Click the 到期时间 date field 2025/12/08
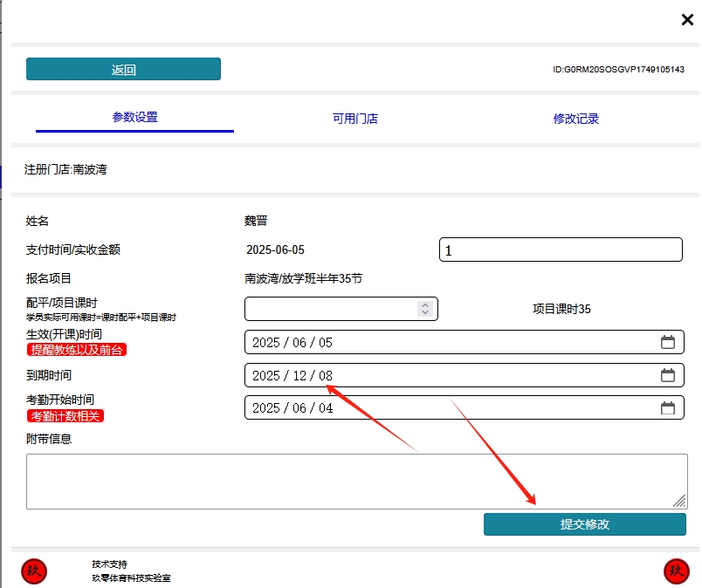This screenshot has width=702, height=588. point(465,375)
